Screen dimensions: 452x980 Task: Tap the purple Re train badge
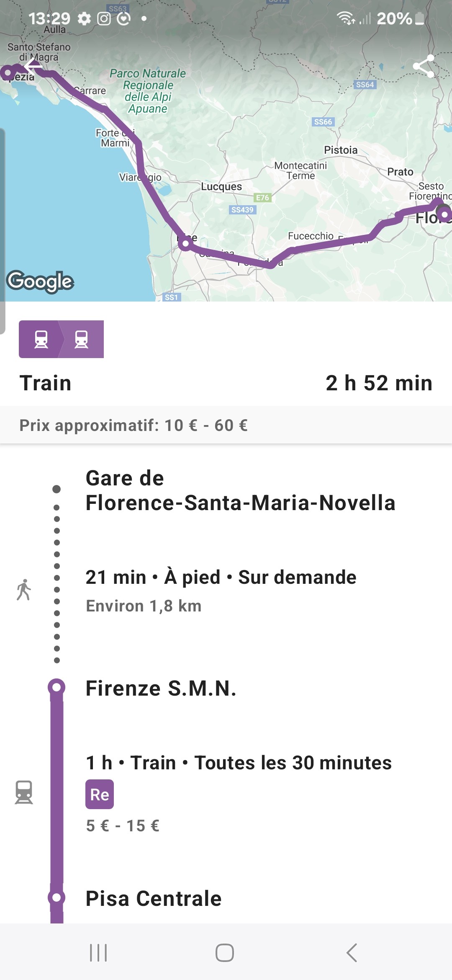tap(100, 794)
